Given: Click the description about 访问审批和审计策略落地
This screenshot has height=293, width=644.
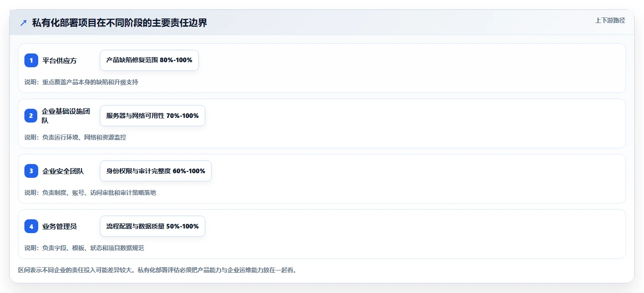Looking at the screenshot, I should (x=90, y=193).
